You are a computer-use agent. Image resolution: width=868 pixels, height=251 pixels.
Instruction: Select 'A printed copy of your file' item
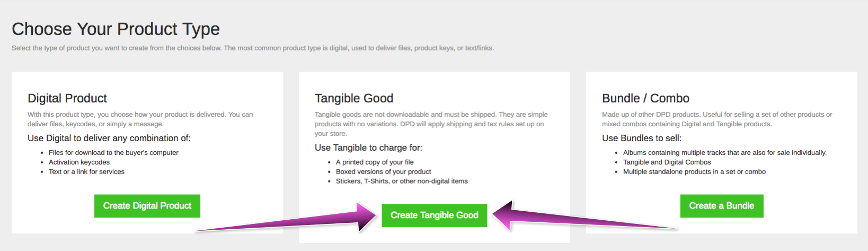click(x=375, y=162)
